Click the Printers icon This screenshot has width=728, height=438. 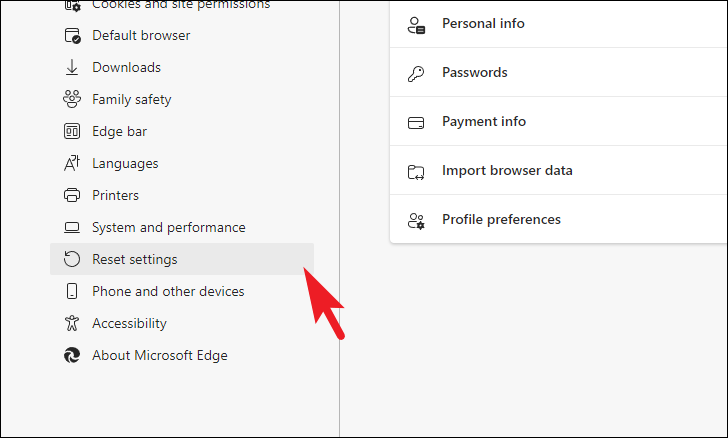pos(72,195)
